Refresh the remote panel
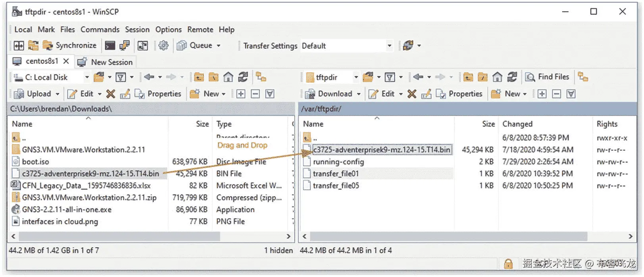 pos(512,77)
